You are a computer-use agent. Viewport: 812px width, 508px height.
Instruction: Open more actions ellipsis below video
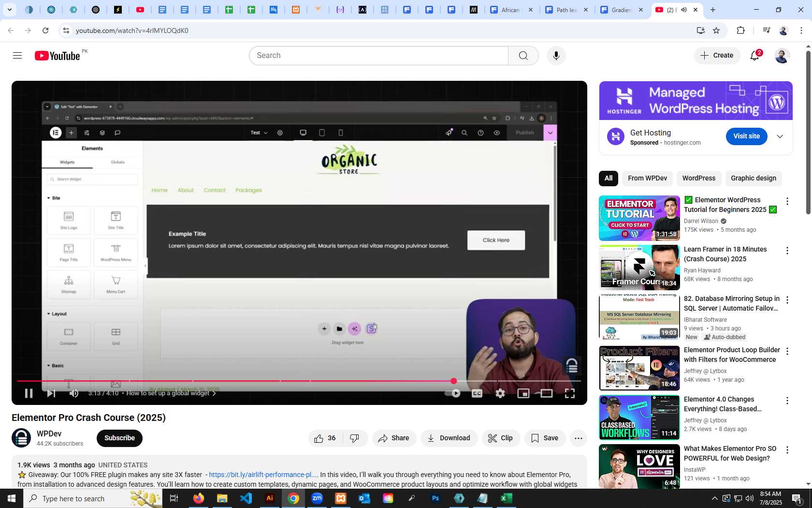(579, 438)
